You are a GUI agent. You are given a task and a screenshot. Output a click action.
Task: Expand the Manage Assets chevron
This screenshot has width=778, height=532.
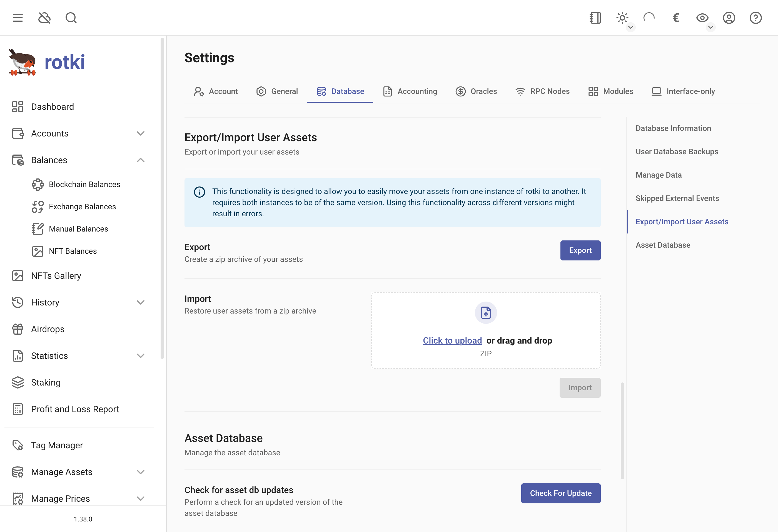point(141,472)
